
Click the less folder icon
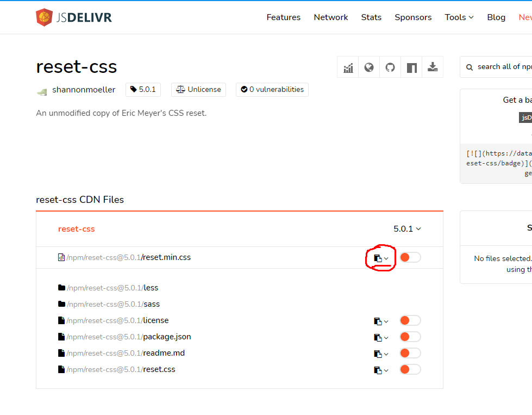click(x=61, y=288)
